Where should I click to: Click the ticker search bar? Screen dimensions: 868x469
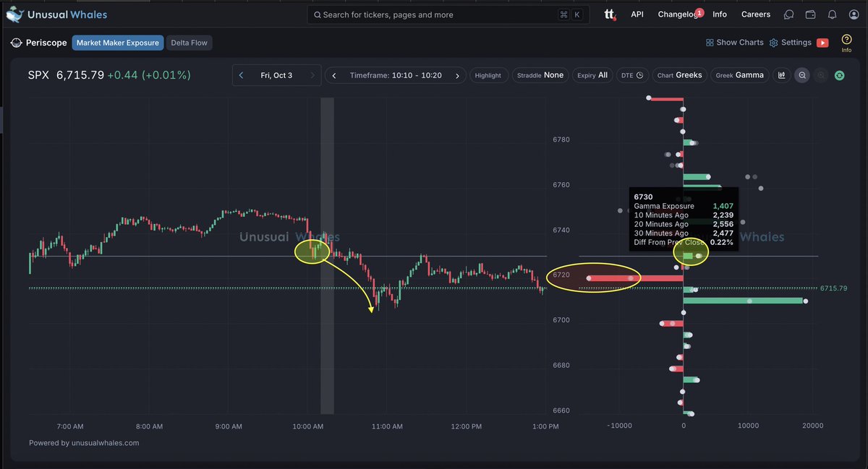(447, 14)
